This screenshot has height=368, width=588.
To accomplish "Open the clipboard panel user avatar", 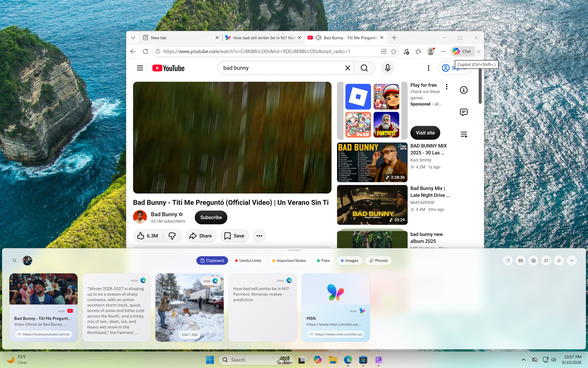I will click(27, 261).
